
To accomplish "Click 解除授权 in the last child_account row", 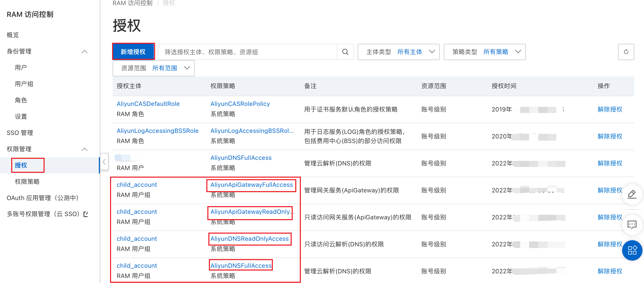I will point(610,271).
